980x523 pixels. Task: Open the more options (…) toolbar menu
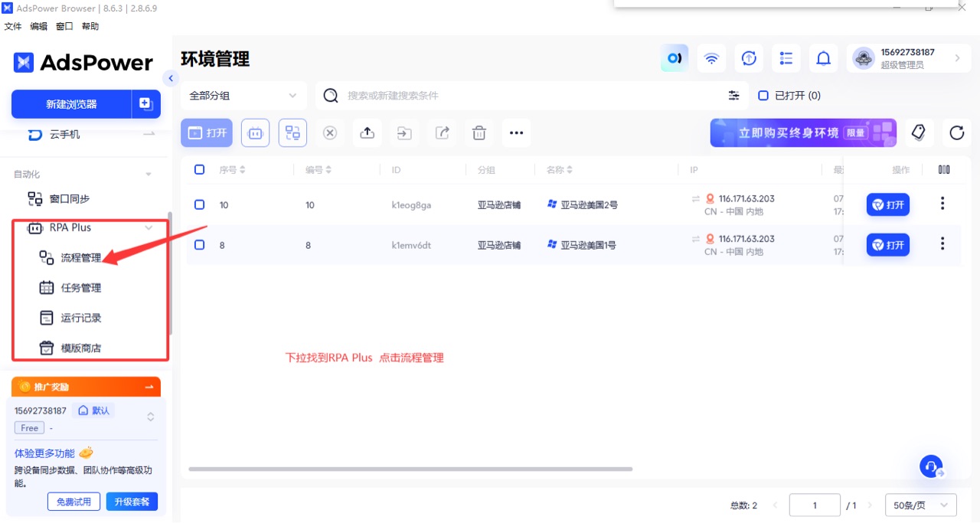coord(516,132)
